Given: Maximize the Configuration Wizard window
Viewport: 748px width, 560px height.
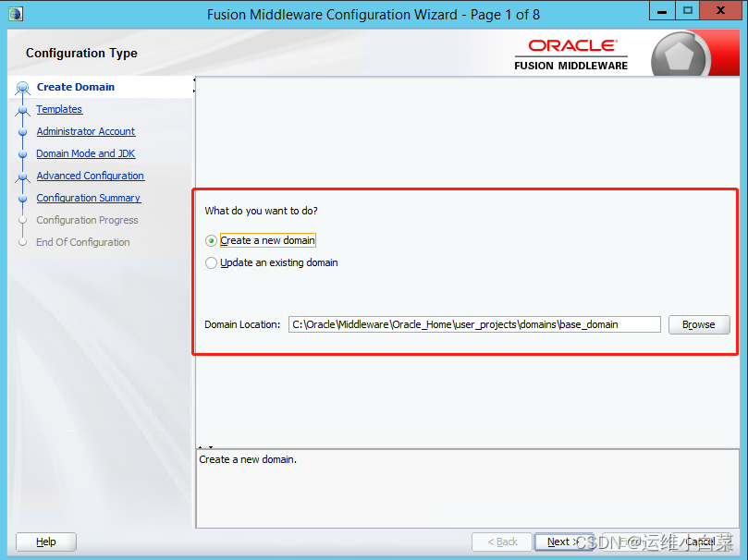Looking at the screenshot, I should [x=687, y=10].
